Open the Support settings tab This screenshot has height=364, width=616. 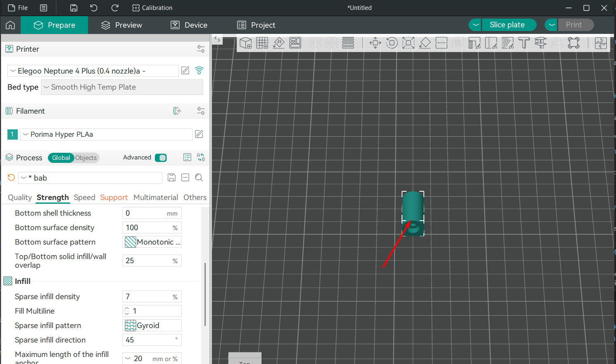coord(114,197)
